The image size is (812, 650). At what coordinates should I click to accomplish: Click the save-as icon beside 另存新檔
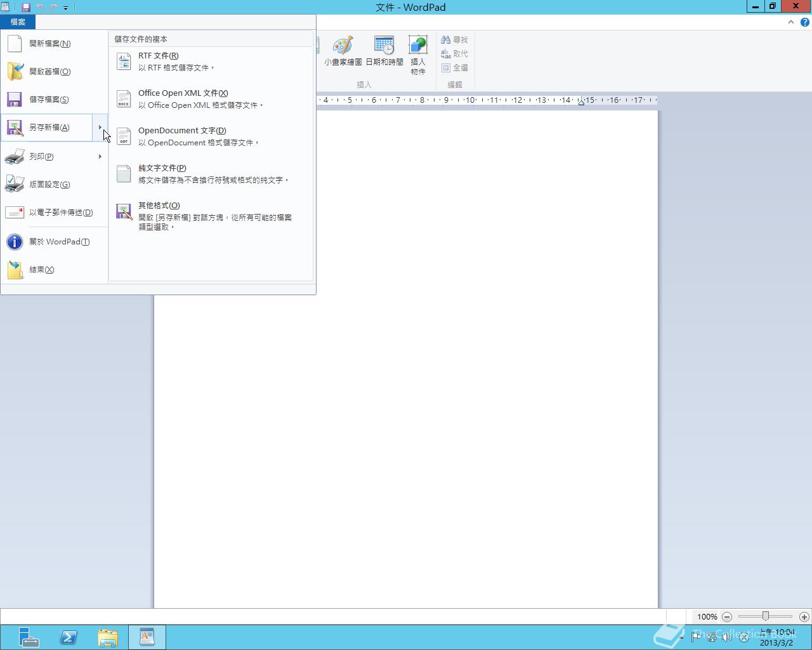pyautogui.click(x=15, y=128)
